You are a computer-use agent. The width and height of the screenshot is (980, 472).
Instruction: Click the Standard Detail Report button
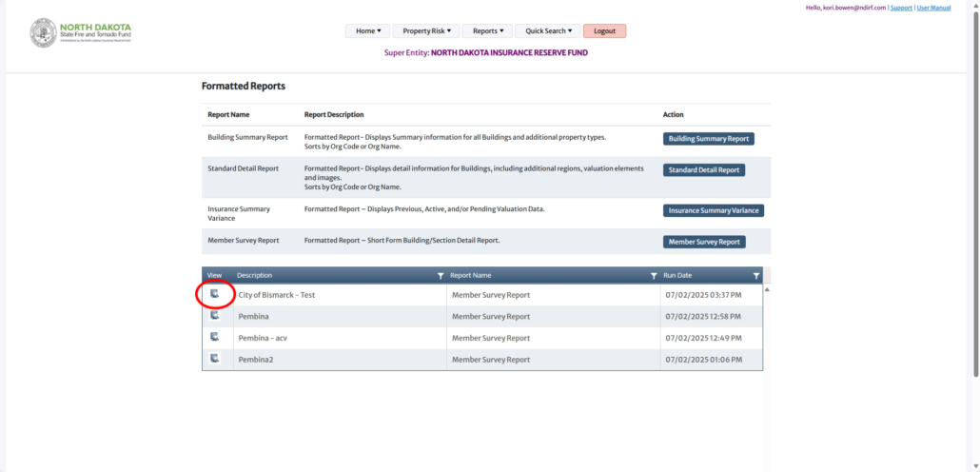click(x=704, y=170)
